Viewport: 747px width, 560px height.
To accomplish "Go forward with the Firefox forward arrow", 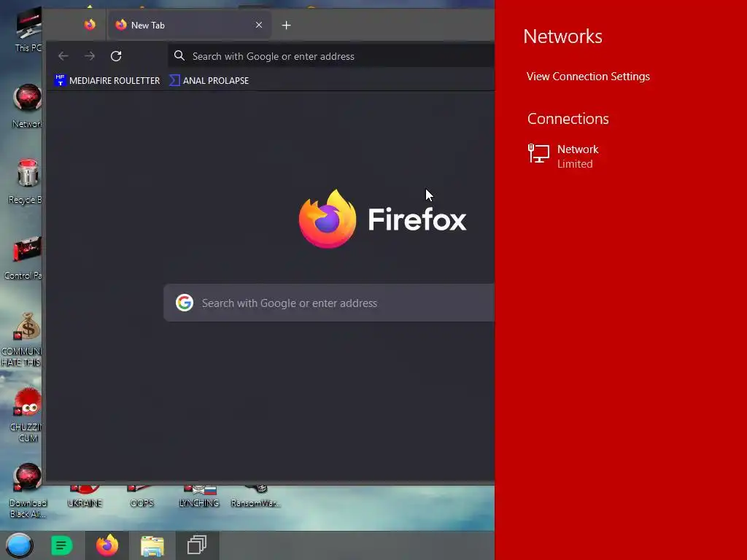I will [90, 56].
